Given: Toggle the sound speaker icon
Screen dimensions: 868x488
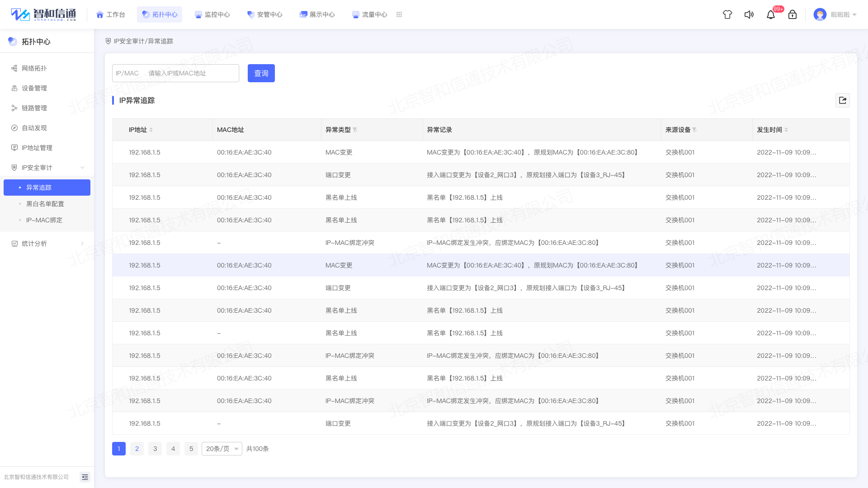Looking at the screenshot, I should point(749,14).
